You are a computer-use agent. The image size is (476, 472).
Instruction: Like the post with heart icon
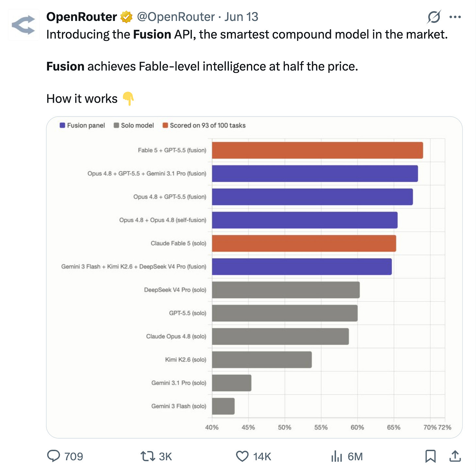242,456
